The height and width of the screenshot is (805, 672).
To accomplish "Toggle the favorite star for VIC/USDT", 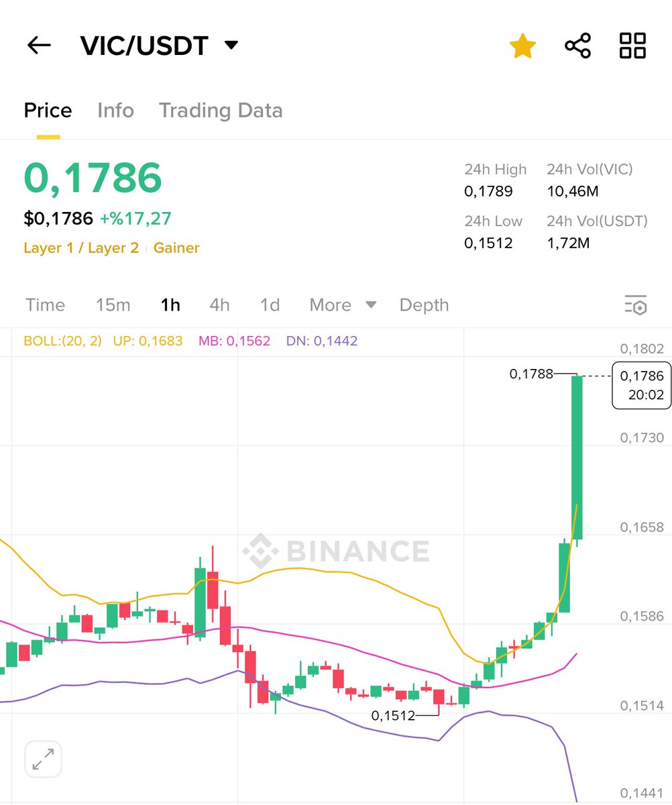I will coord(522,46).
